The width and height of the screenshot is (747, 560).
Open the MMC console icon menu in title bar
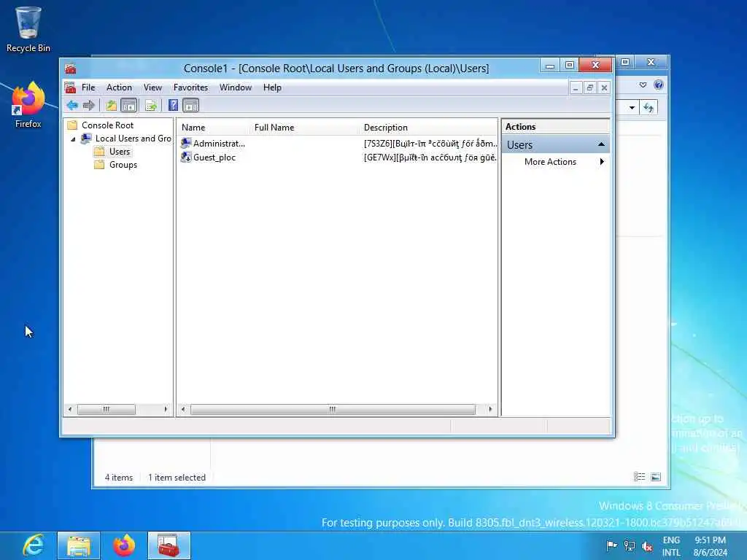pyautogui.click(x=71, y=69)
